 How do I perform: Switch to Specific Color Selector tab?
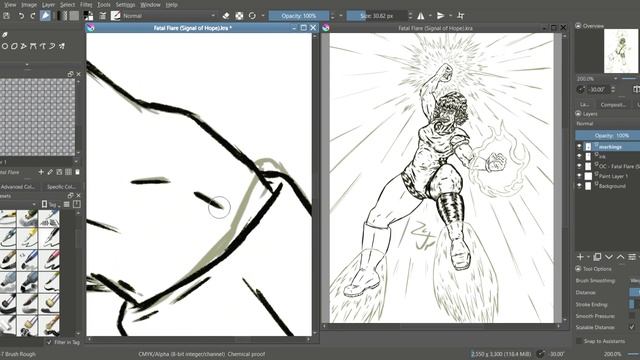[x=61, y=187]
